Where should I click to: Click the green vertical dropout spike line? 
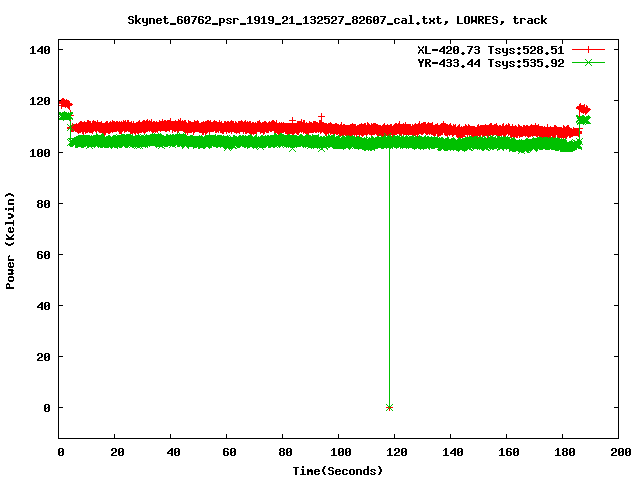[389, 278]
